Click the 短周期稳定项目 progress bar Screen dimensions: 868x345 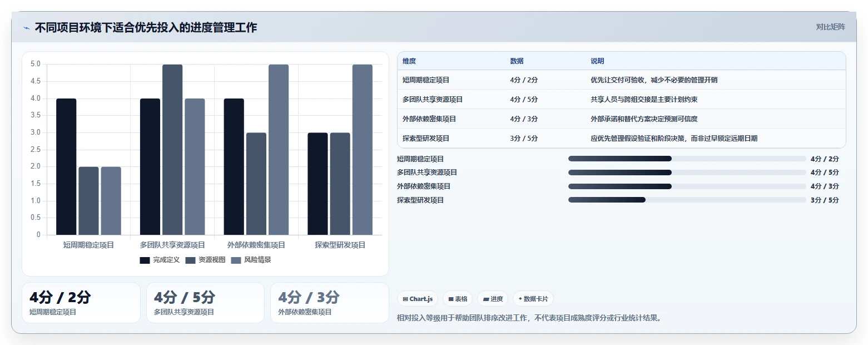pyautogui.click(x=687, y=159)
